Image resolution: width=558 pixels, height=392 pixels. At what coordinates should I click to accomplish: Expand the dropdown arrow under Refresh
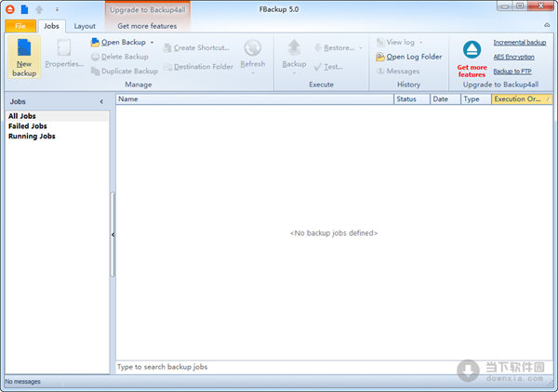pyautogui.click(x=253, y=73)
